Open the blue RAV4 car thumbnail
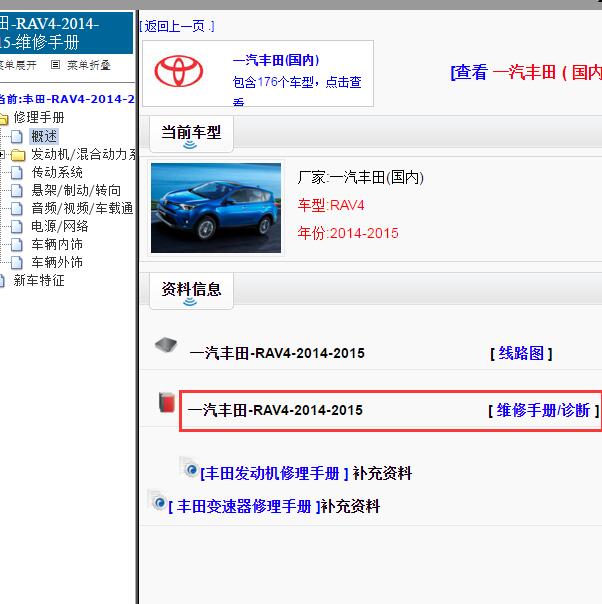 216,208
